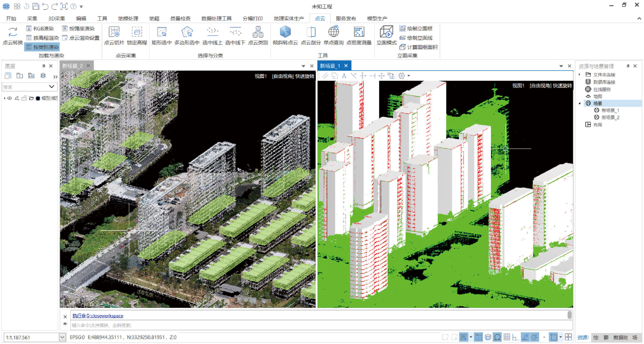Click the 倾斜转点云 oblique conversion icon

pos(285,32)
